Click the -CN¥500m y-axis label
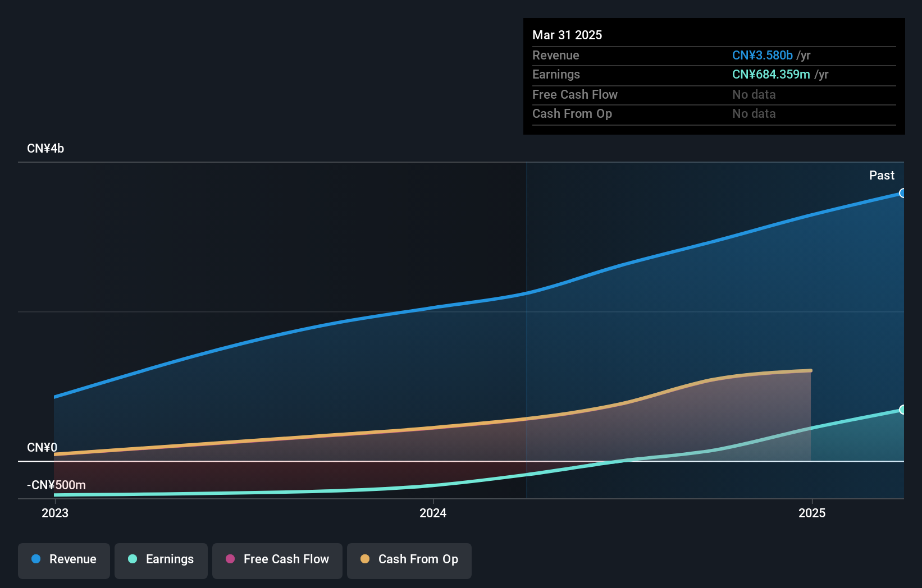Image resolution: width=922 pixels, height=588 pixels. click(x=56, y=485)
